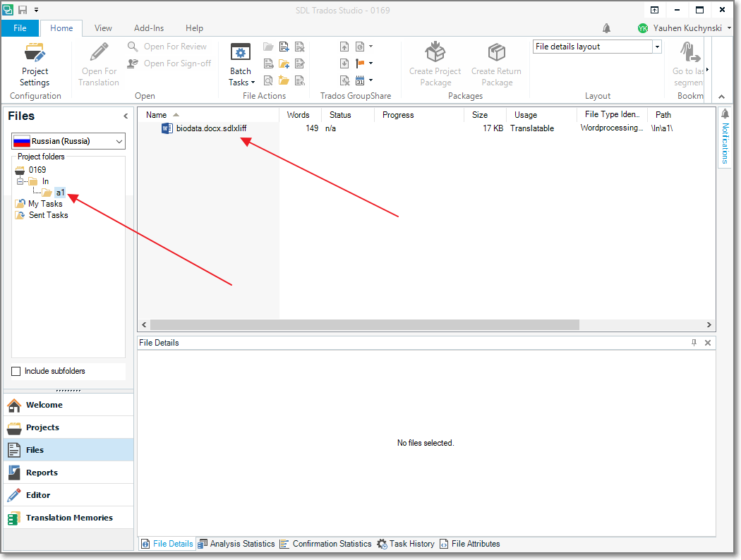Image resolution: width=741 pixels, height=560 pixels.
Task: Go to Translation Memories view
Action: pyautogui.click(x=69, y=518)
